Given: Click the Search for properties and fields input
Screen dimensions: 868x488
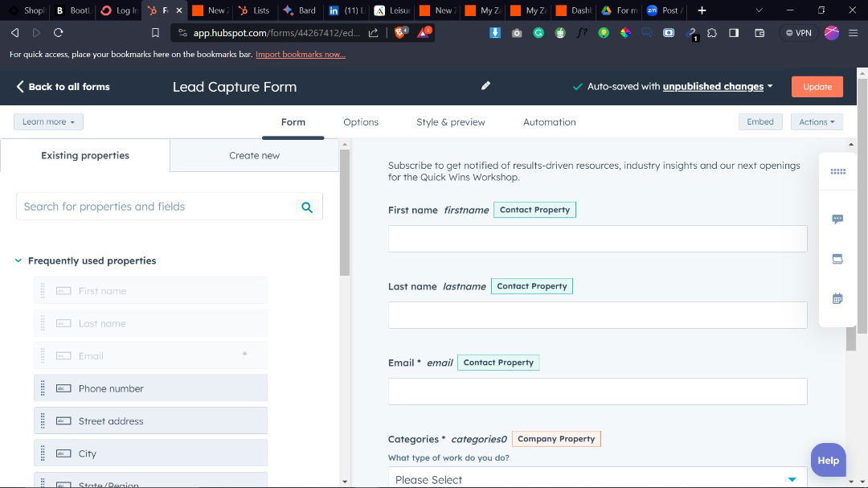Looking at the screenshot, I should coord(157,207).
